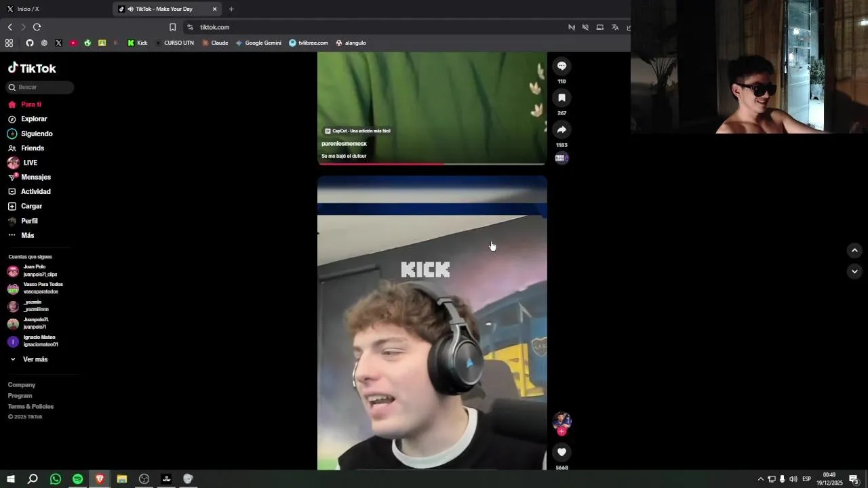868x488 pixels.
Task: Expand the Program footer section
Action: 20,396
